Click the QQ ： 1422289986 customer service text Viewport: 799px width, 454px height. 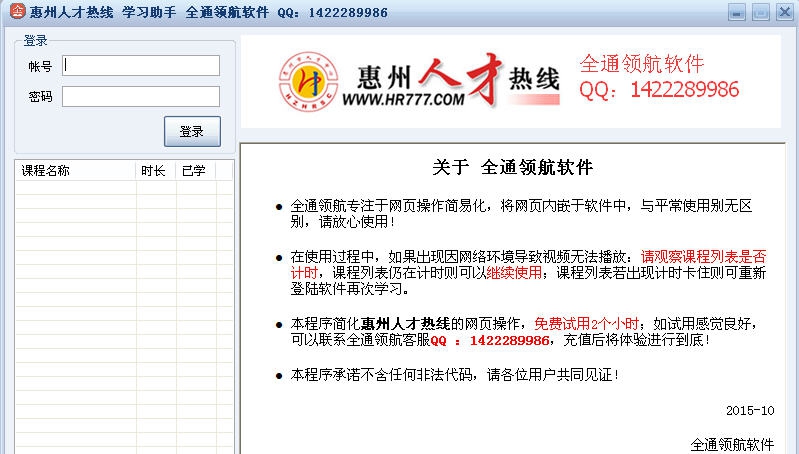pyautogui.click(x=490, y=340)
